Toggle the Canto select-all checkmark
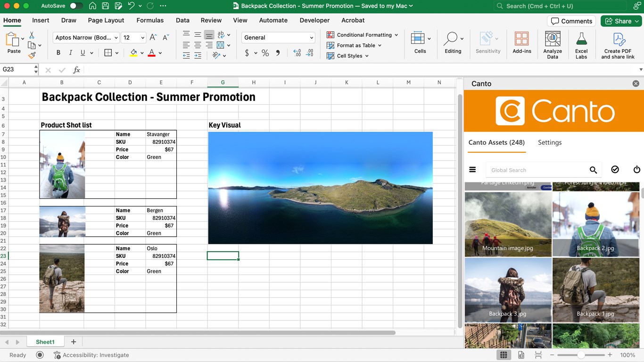This screenshot has width=644, height=362. click(615, 170)
